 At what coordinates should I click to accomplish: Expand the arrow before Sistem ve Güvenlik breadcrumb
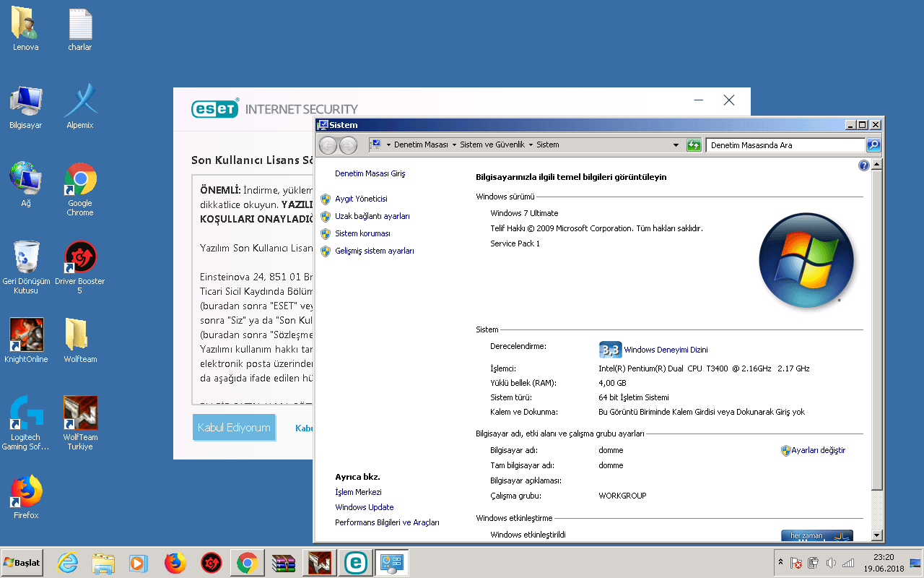[454, 145]
